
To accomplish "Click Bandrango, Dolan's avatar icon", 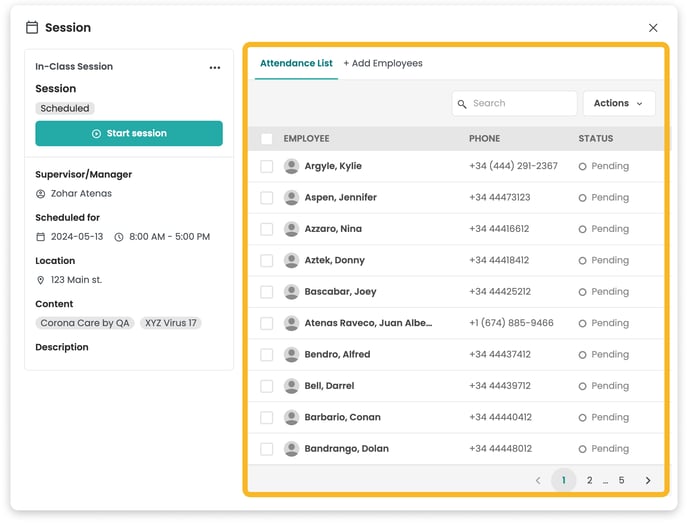I will tap(291, 449).
